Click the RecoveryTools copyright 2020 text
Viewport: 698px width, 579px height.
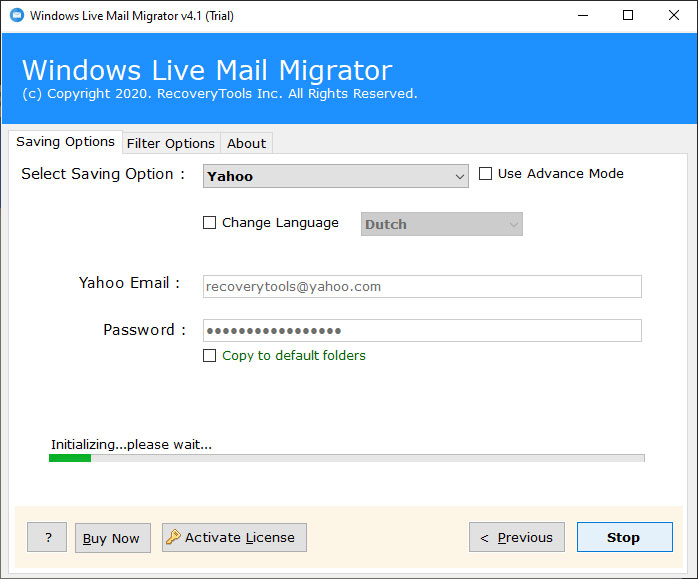click(x=220, y=94)
